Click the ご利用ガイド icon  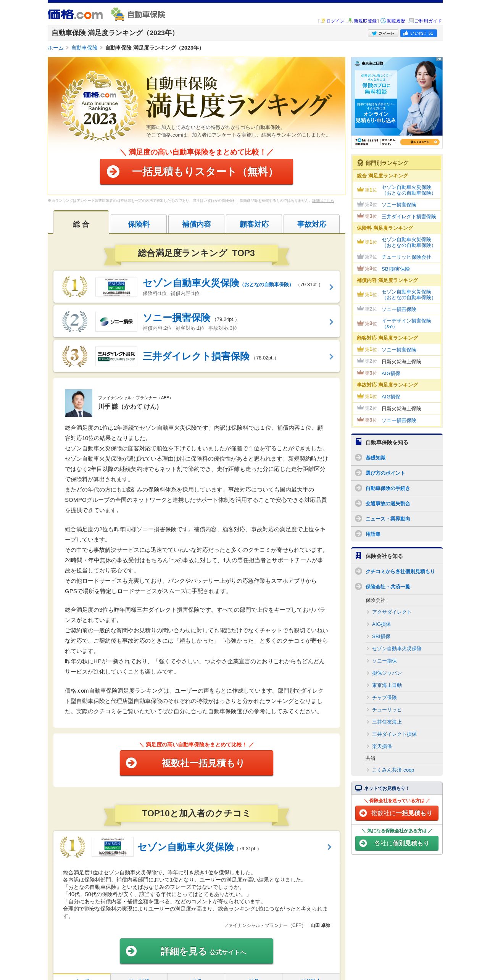pos(411,21)
